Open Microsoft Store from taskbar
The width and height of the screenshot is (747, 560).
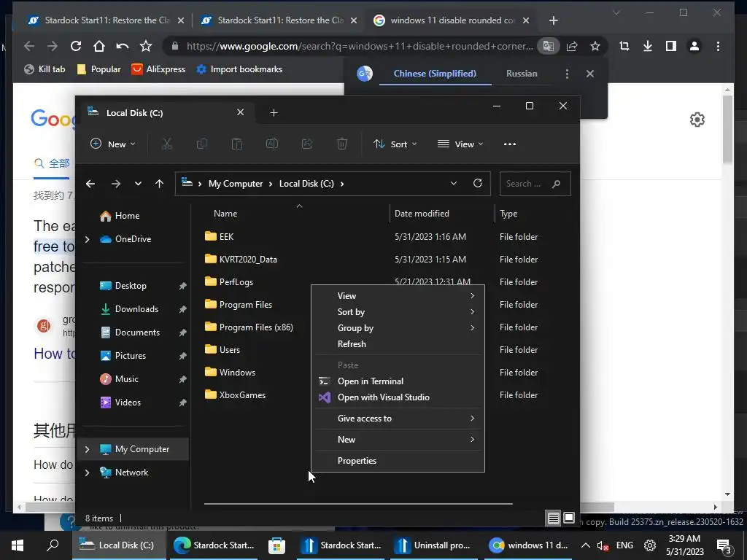pos(276,545)
